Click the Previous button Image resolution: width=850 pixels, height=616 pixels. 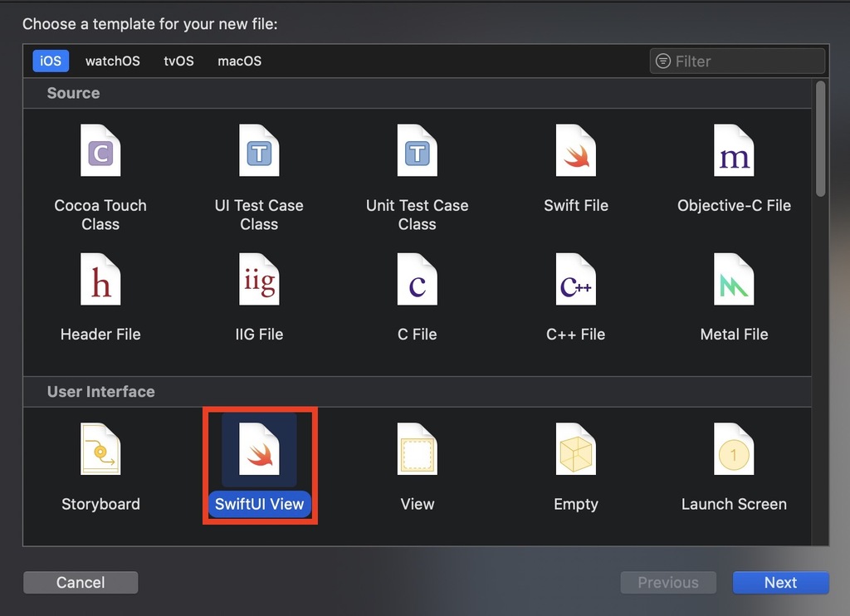pyautogui.click(x=668, y=583)
